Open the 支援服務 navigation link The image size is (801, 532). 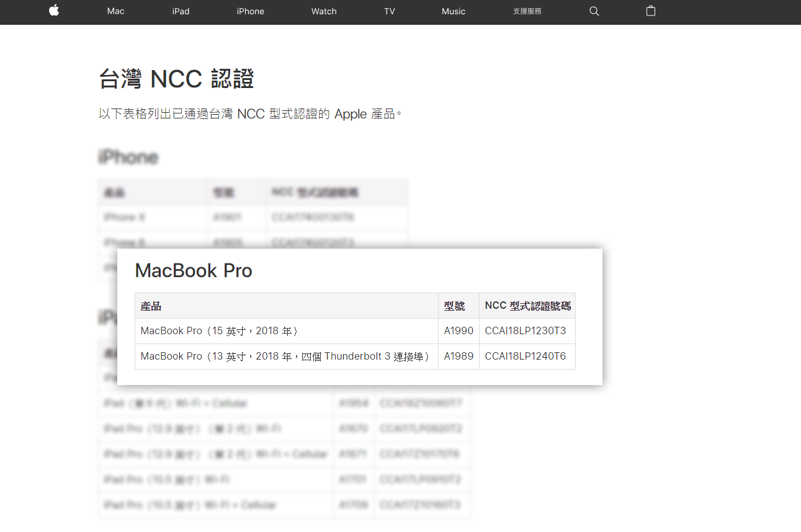click(527, 11)
